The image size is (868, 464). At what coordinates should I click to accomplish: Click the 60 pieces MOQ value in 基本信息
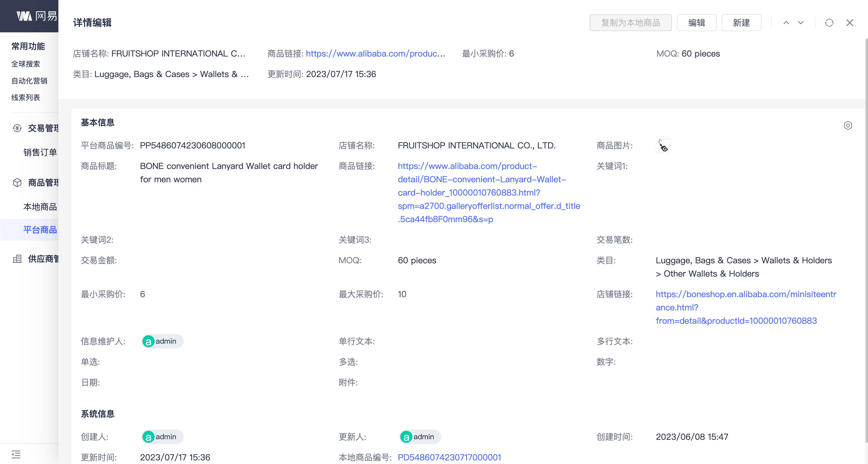417,260
